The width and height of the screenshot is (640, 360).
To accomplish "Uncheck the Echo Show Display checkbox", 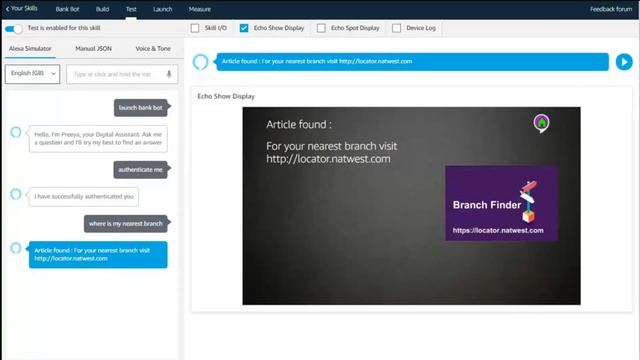I will click(244, 28).
